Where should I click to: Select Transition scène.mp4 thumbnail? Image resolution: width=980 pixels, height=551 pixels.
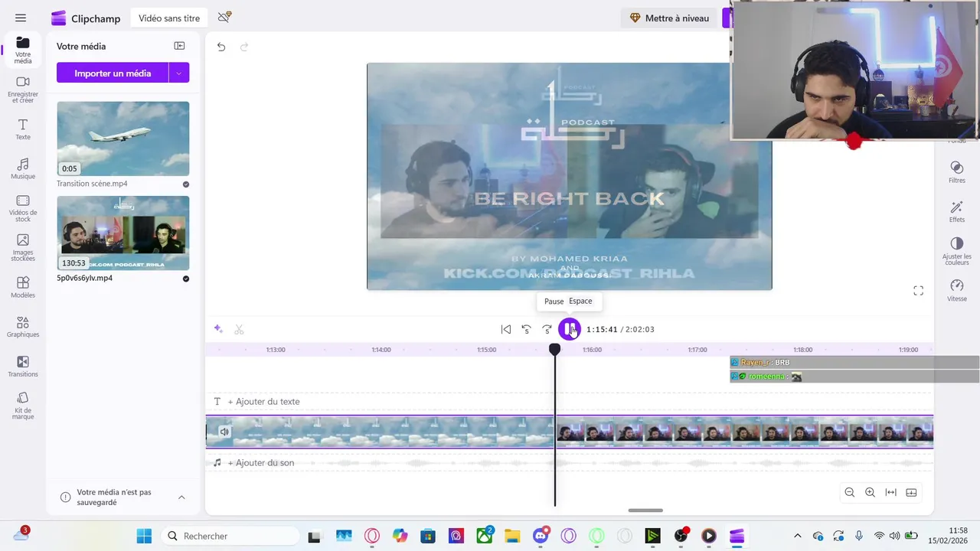(x=122, y=139)
